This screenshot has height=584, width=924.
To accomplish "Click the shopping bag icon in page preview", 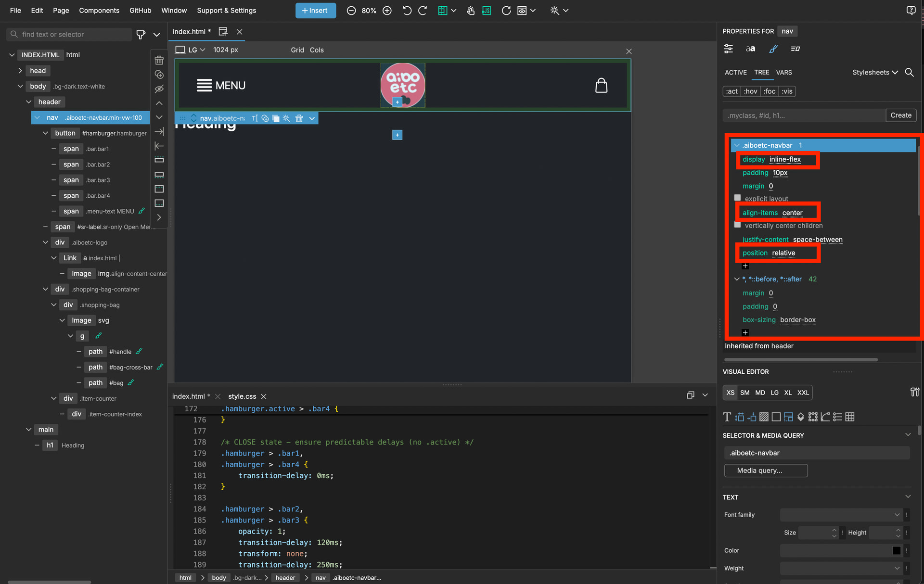I will 601,86.
